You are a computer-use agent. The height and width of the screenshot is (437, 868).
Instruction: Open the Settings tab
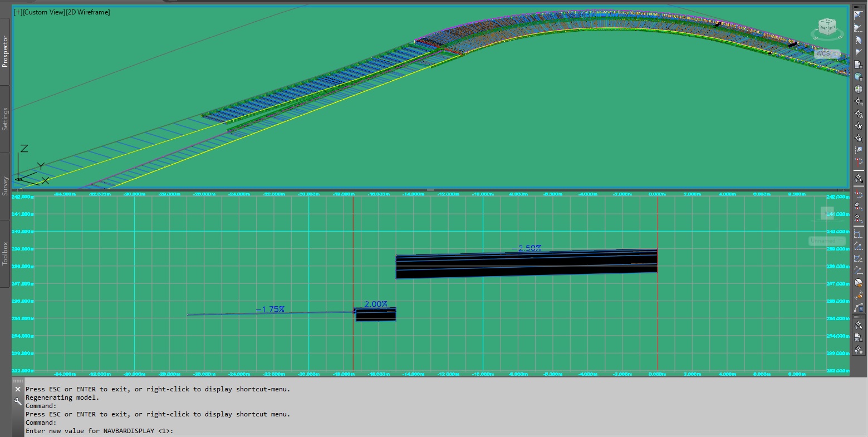pyautogui.click(x=5, y=119)
